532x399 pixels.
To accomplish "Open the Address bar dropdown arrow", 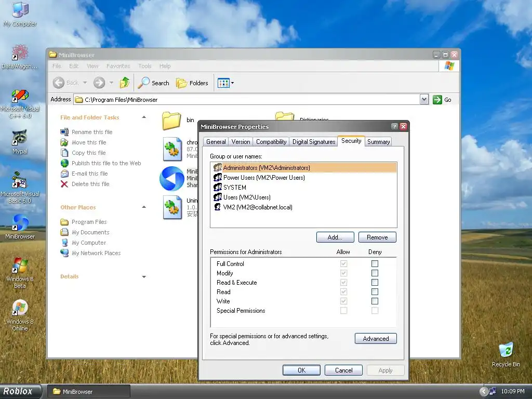I will click(x=424, y=100).
